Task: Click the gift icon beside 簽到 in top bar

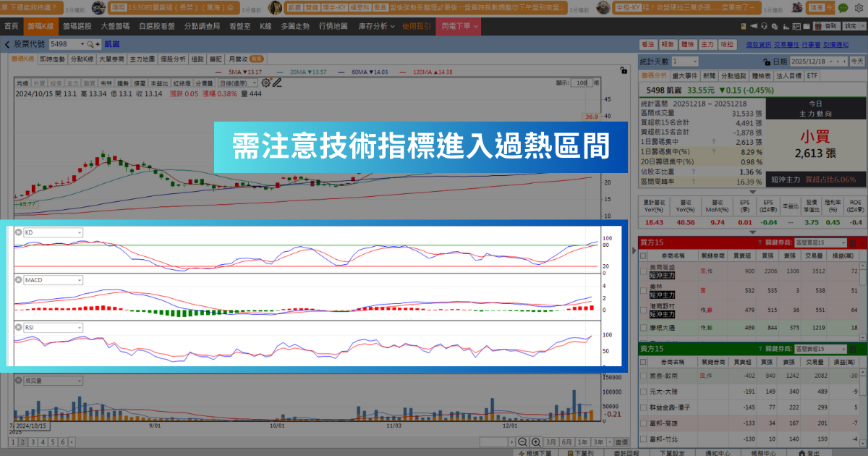Action: (817, 26)
